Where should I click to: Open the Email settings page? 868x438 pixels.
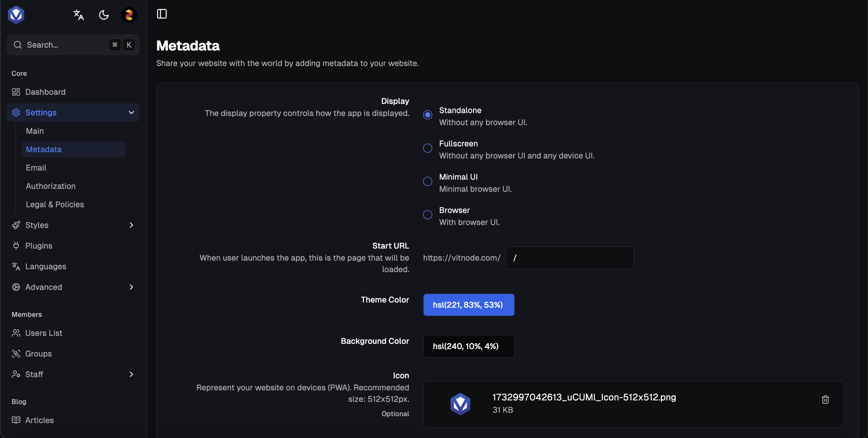(73, 168)
